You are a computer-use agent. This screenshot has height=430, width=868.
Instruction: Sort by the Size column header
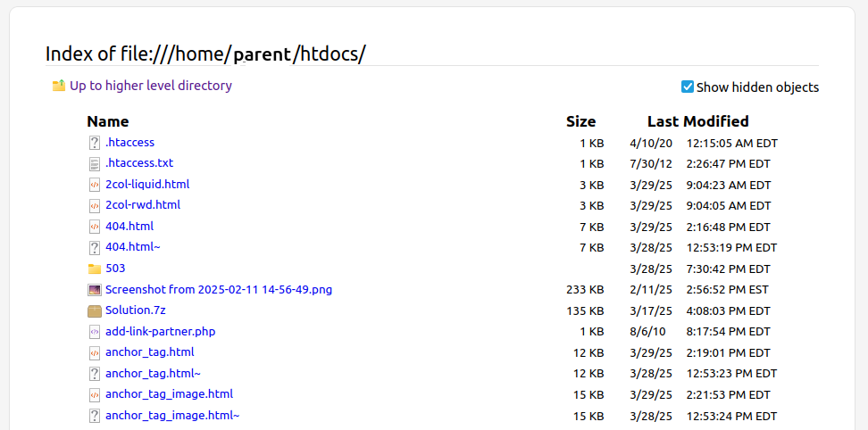pos(581,121)
